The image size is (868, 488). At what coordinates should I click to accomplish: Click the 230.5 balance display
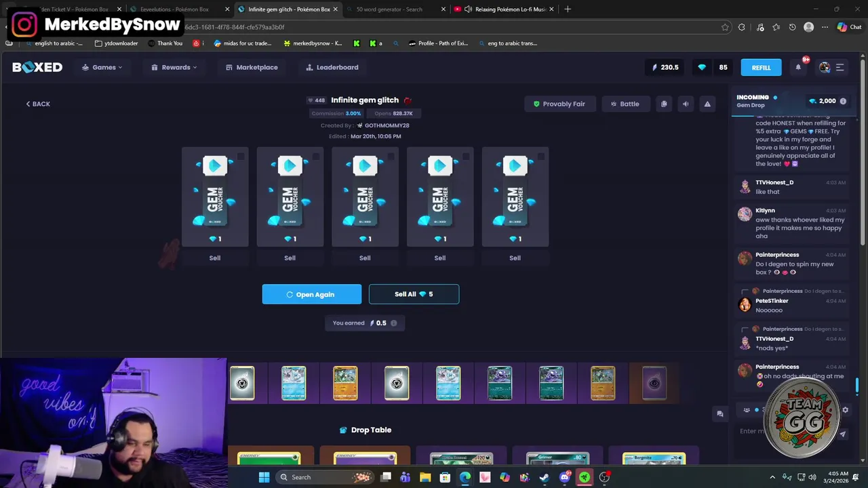[x=665, y=67]
